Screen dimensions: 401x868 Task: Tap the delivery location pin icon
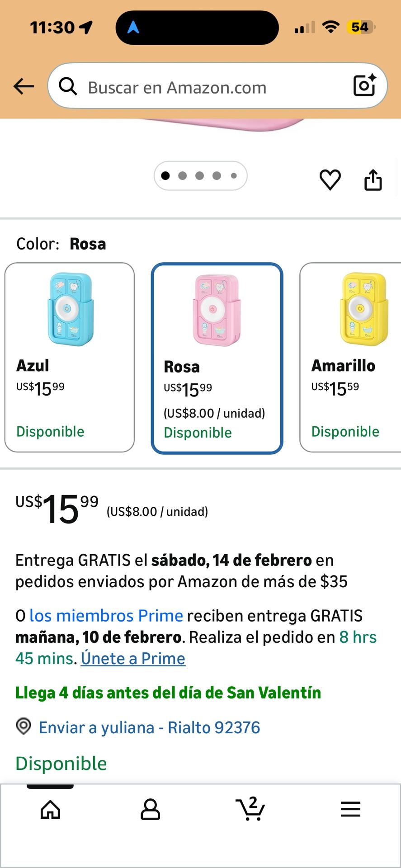[24, 726]
